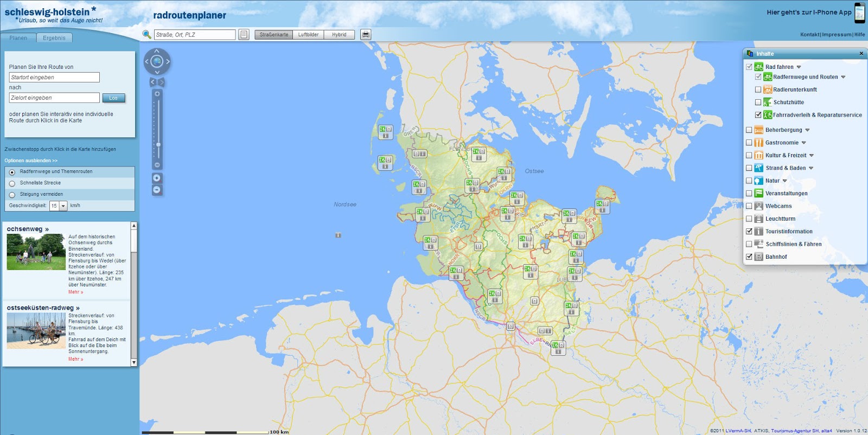Collapse options via Optionen ausblenden
This screenshot has width=868, height=435.
31,161
